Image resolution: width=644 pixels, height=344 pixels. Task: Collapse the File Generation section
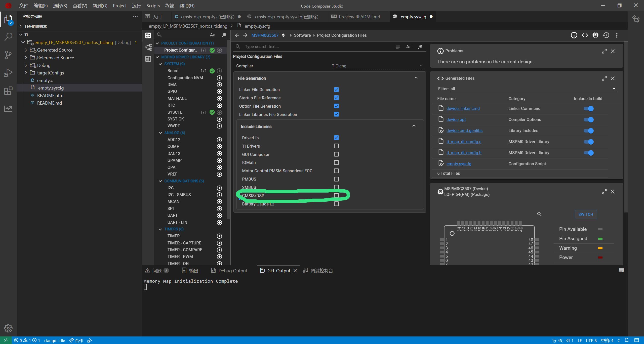click(x=416, y=78)
